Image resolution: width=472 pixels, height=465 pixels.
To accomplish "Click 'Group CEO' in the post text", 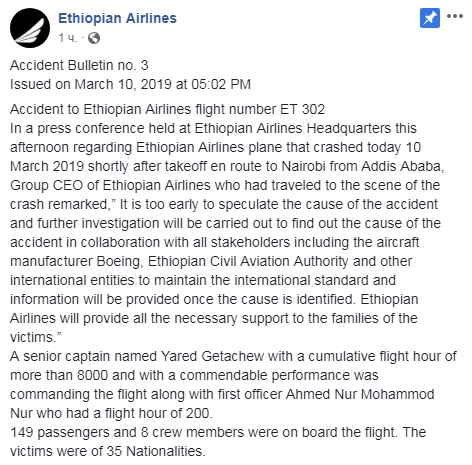I will click(x=47, y=186).
